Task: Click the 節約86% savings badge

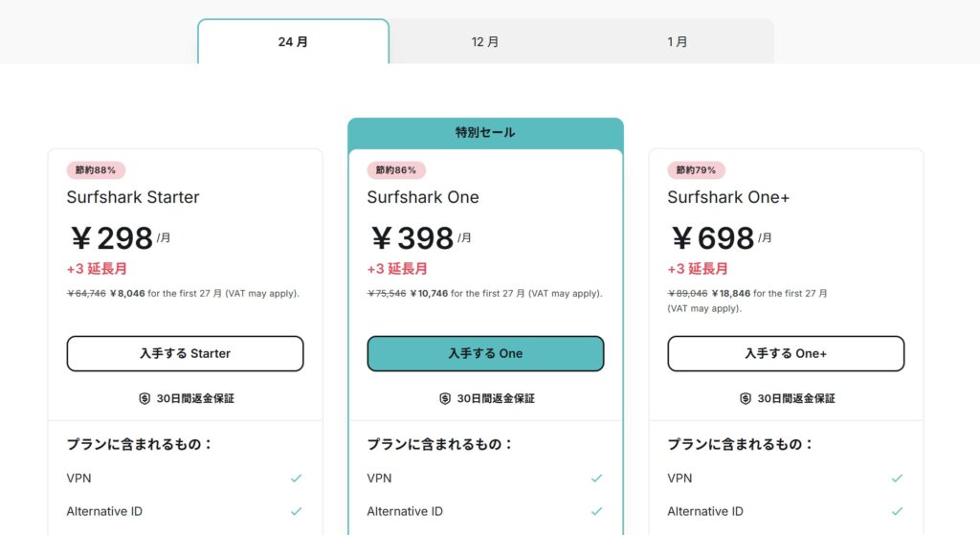Action: pos(396,170)
